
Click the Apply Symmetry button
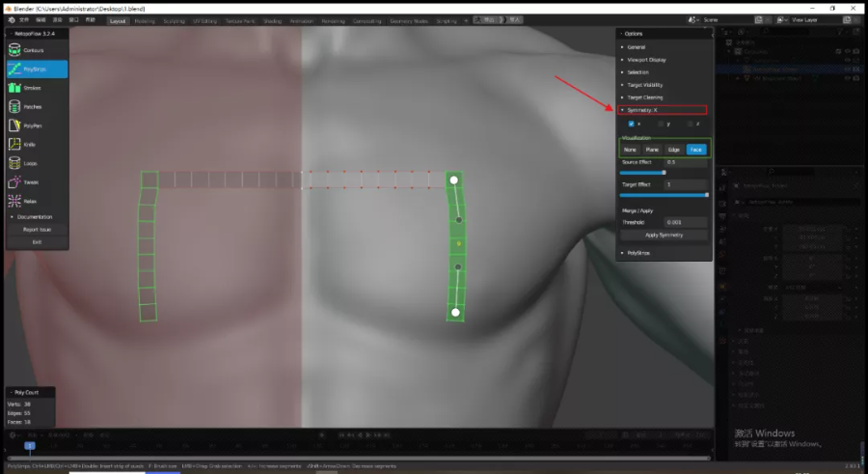click(664, 235)
